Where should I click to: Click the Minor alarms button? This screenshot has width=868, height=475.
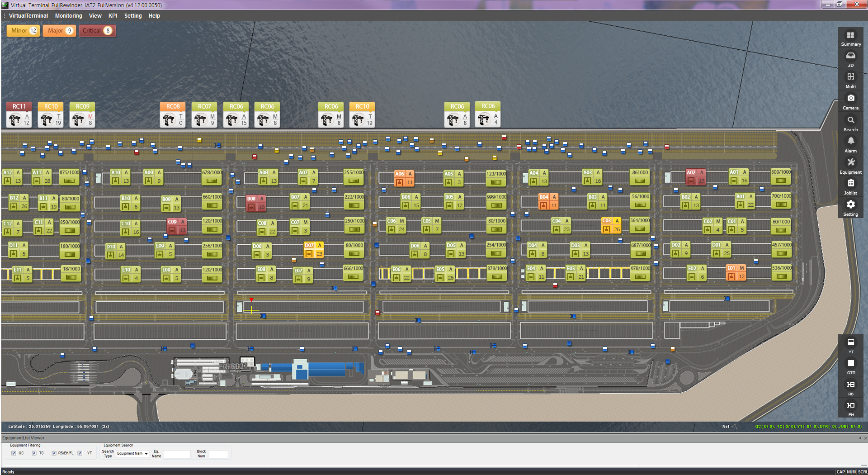[24, 31]
